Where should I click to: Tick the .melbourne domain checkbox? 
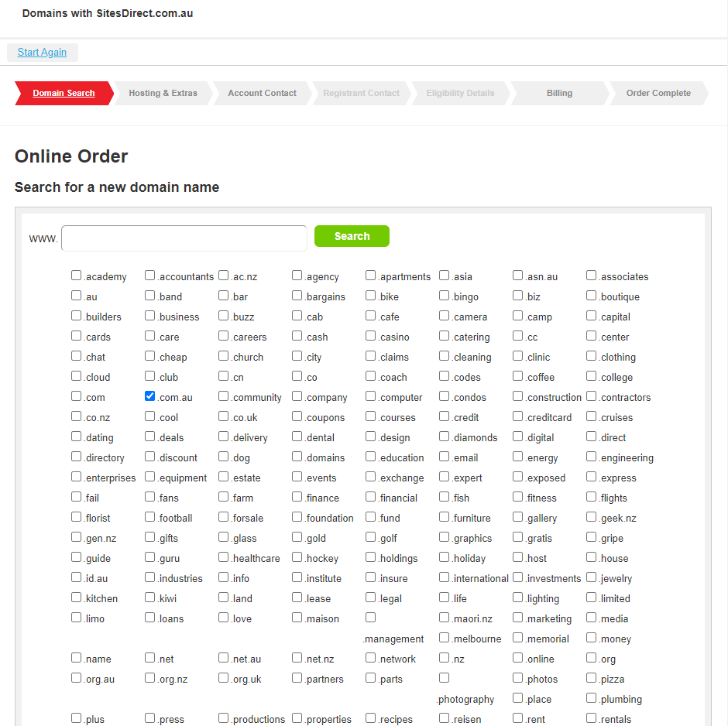(445, 638)
